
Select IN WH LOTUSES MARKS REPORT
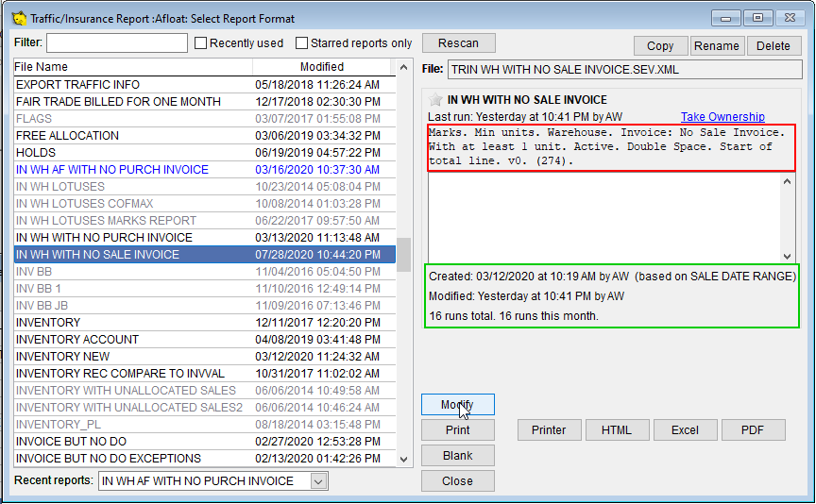[205, 221]
